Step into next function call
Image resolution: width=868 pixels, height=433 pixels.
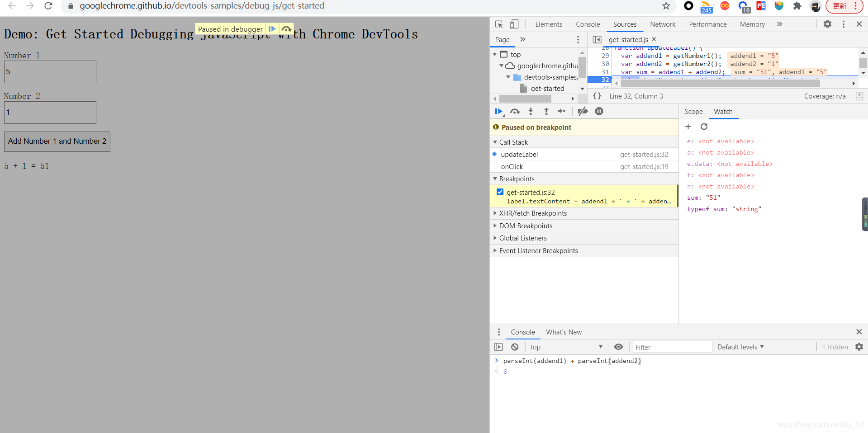(531, 111)
